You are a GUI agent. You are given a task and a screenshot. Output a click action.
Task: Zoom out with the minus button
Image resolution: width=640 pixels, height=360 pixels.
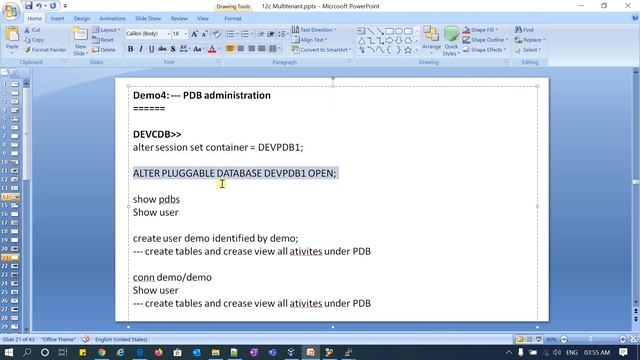564,339
